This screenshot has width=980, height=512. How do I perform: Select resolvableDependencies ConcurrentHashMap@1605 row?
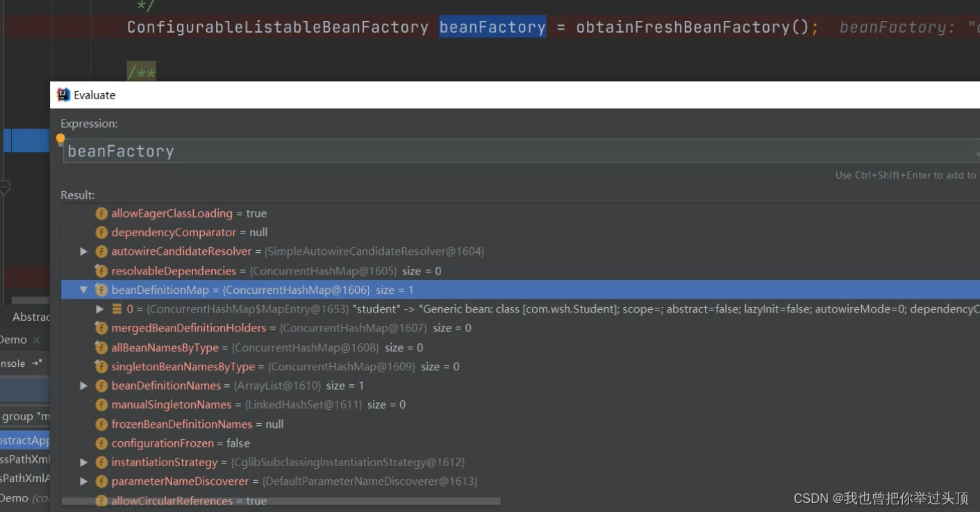click(520, 271)
